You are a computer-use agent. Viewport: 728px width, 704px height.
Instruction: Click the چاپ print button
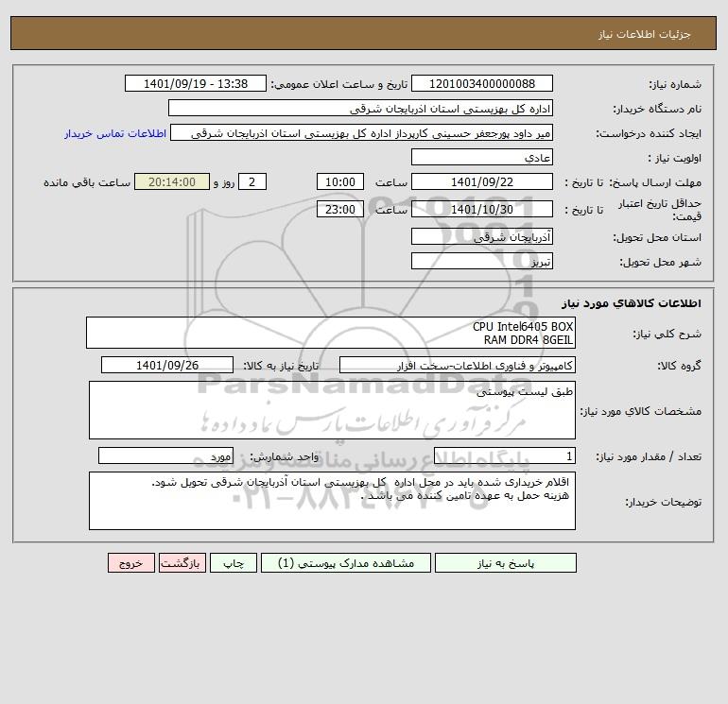point(234,563)
